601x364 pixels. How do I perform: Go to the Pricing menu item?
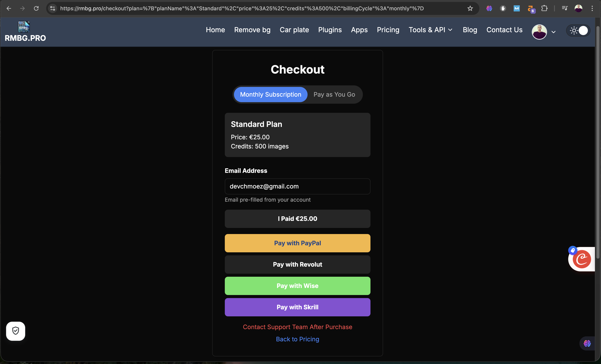(x=388, y=30)
